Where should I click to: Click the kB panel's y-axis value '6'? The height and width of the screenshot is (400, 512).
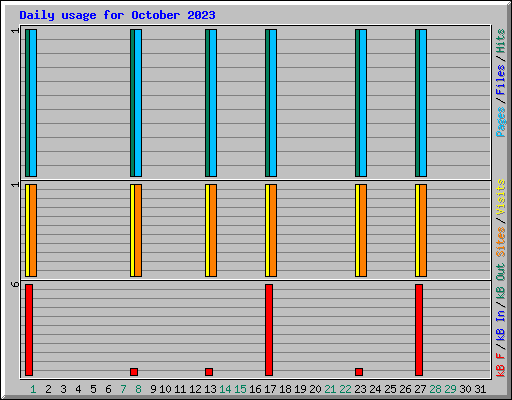click(15, 284)
